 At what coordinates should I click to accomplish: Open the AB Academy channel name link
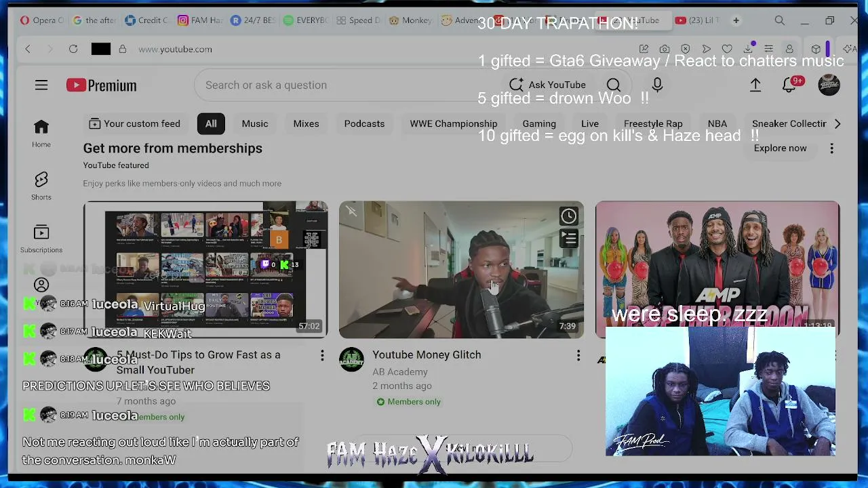(x=400, y=372)
